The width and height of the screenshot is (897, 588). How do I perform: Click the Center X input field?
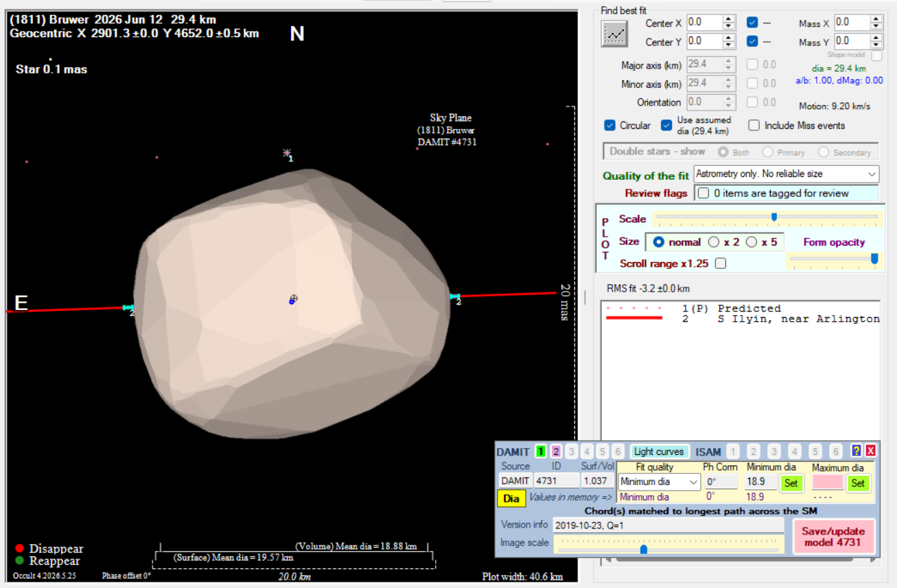[x=705, y=23]
